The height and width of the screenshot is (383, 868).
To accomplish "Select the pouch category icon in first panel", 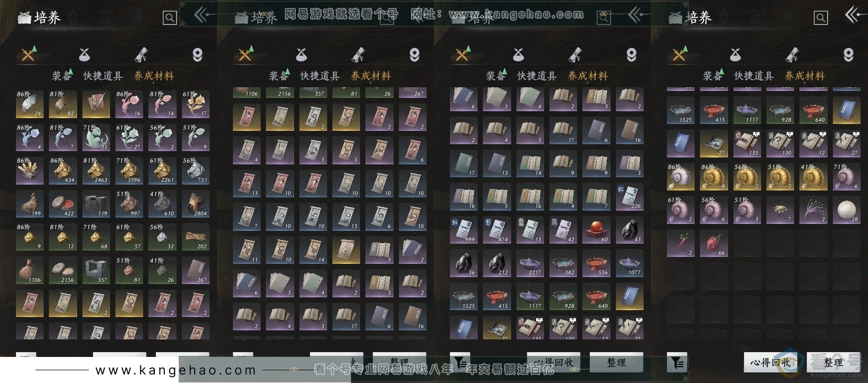I will [x=85, y=54].
